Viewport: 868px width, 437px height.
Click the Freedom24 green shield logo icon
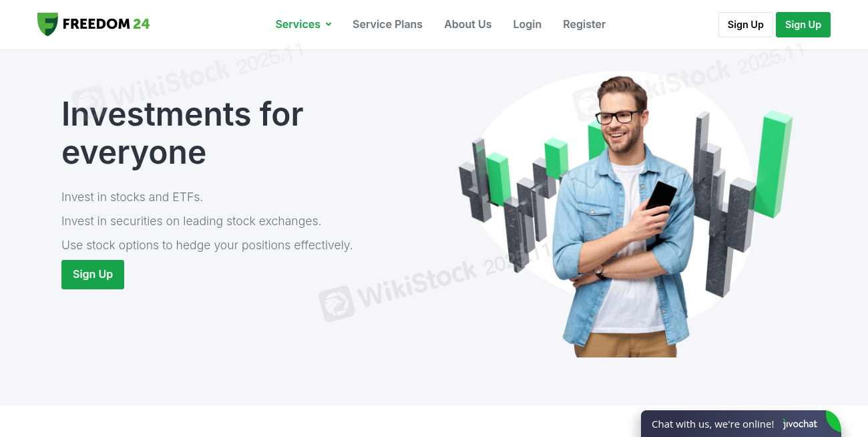[x=47, y=24]
